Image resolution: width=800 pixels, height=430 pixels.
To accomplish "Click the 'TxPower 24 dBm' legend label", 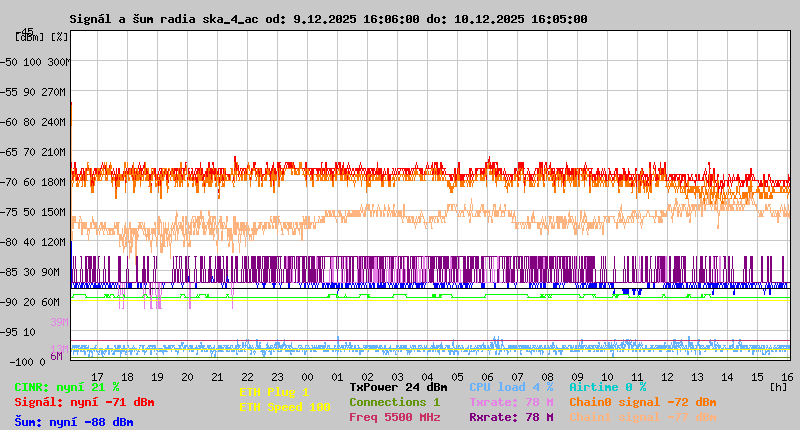I will click(398, 387).
